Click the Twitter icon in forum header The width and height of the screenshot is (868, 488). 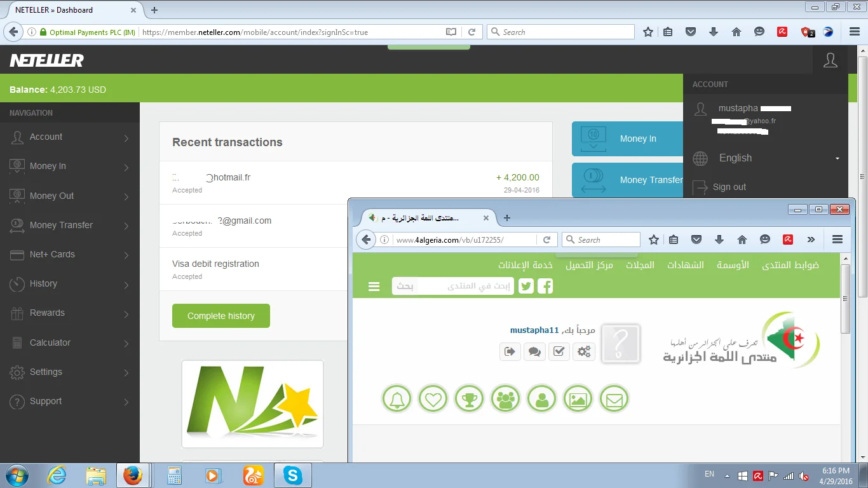pyautogui.click(x=526, y=287)
